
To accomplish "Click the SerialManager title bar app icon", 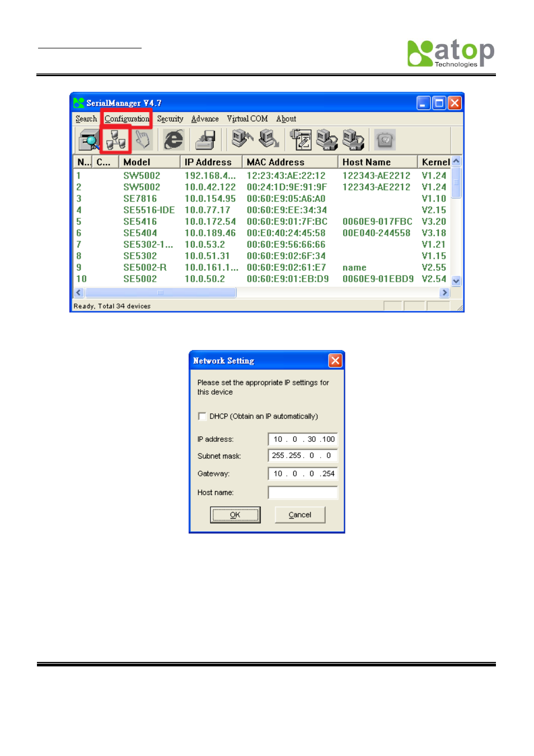I will 79,103.
